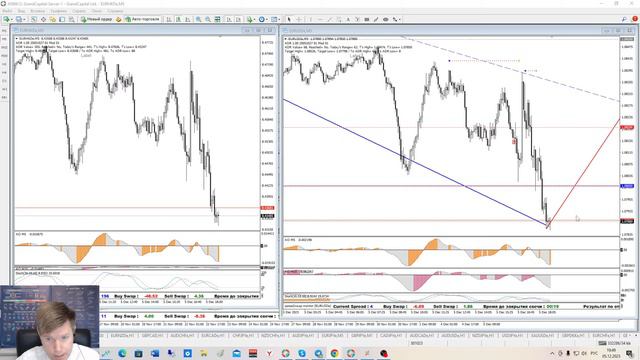The height and width of the screenshot is (360, 640).
Task: Open the new chart toolbar icon
Action: (x=7, y=19)
